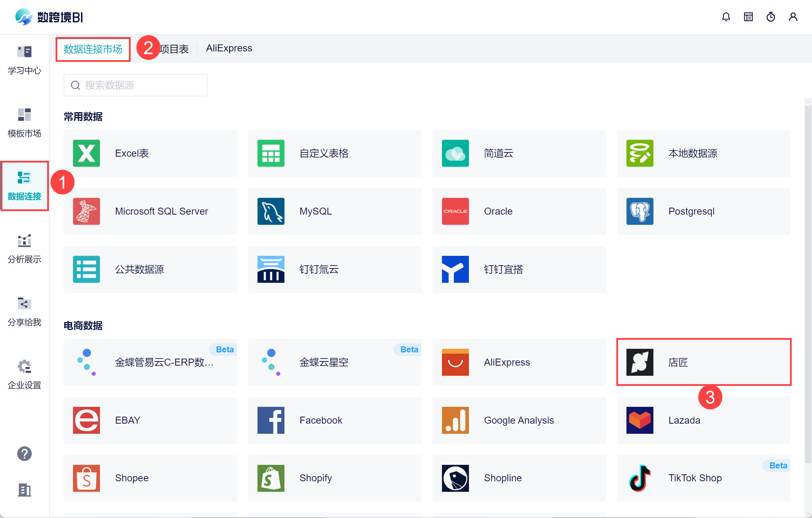Select the Shopify data source card
This screenshot has width=812, height=518.
coord(334,478)
